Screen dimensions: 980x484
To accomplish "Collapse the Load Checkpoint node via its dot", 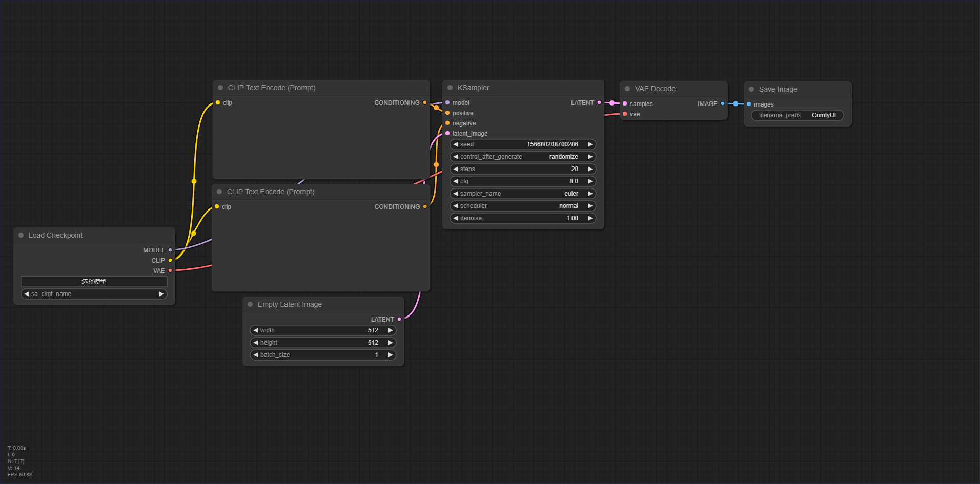I will pyautogui.click(x=21, y=235).
